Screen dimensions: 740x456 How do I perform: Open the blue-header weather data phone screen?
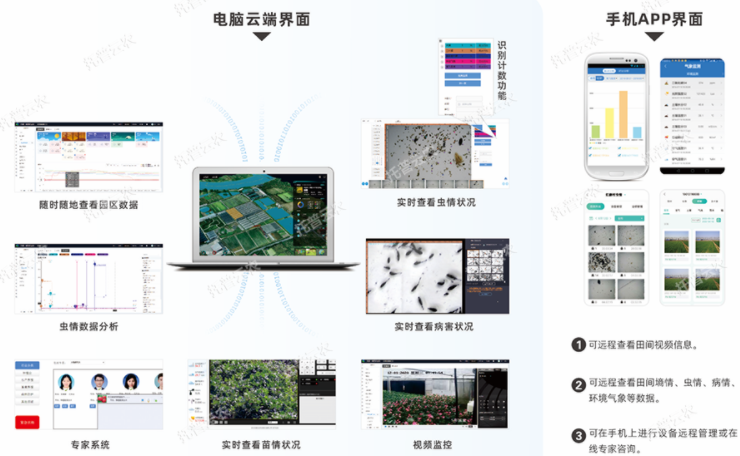pos(692,116)
